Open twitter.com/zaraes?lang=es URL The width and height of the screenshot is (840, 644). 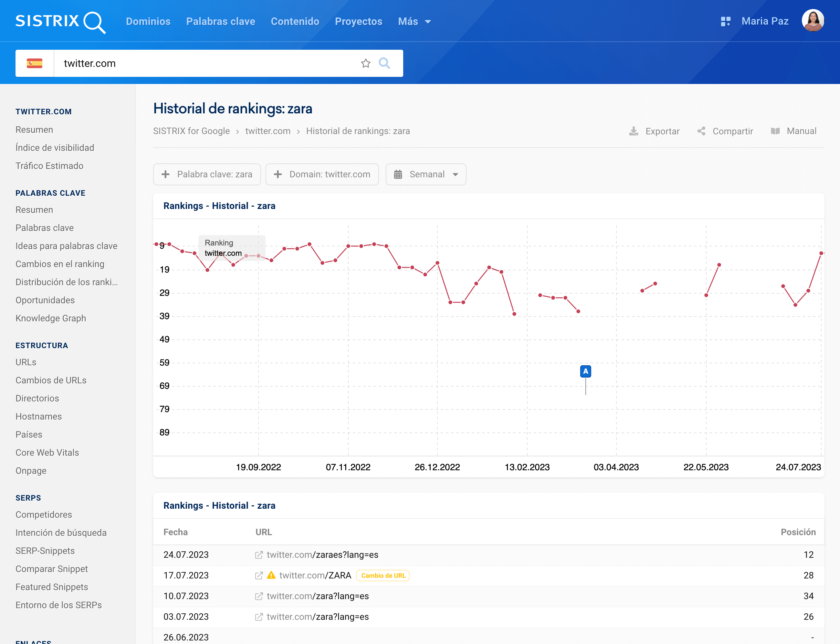322,555
